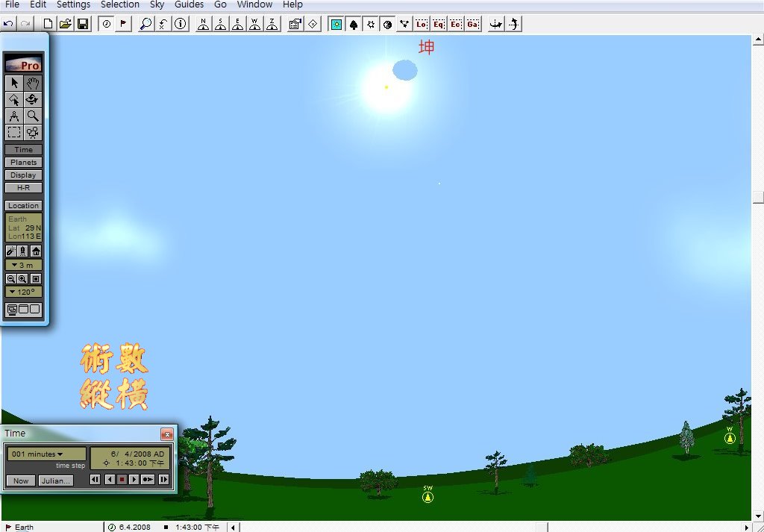Viewport: 764px width, 532px height.
Task: Open the info window icon
Action: 181,24
